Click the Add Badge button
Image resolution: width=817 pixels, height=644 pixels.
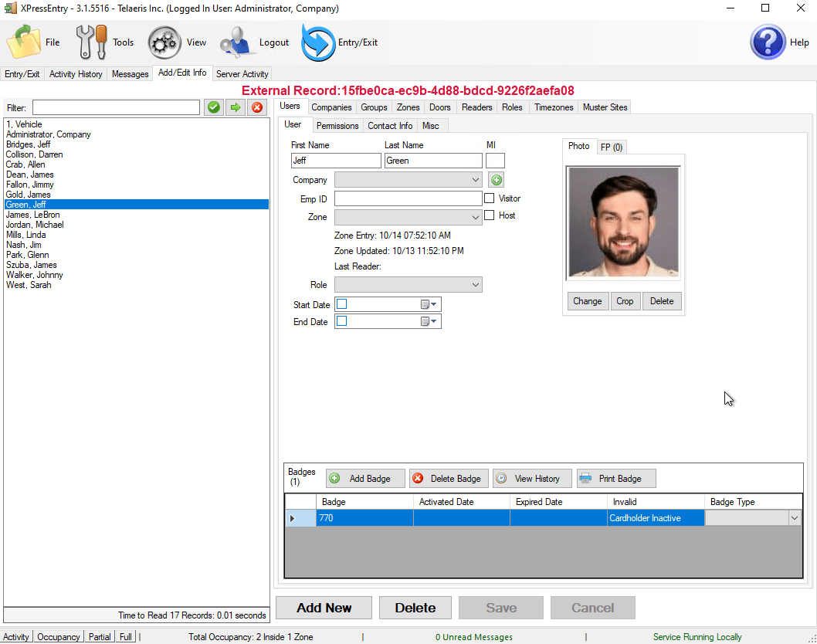point(364,479)
